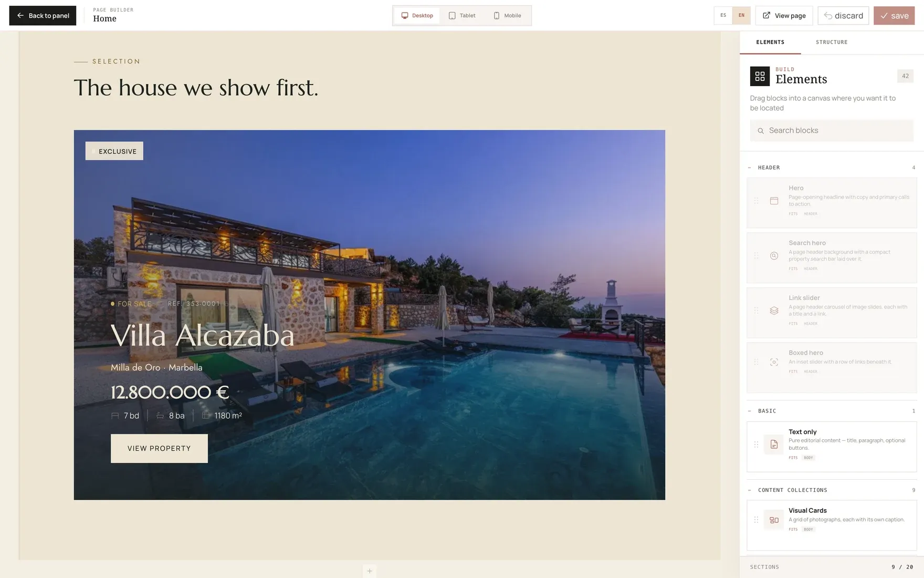The width and height of the screenshot is (924, 578).
Task: Click the 12.800.000 € price
Action: tap(170, 393)
